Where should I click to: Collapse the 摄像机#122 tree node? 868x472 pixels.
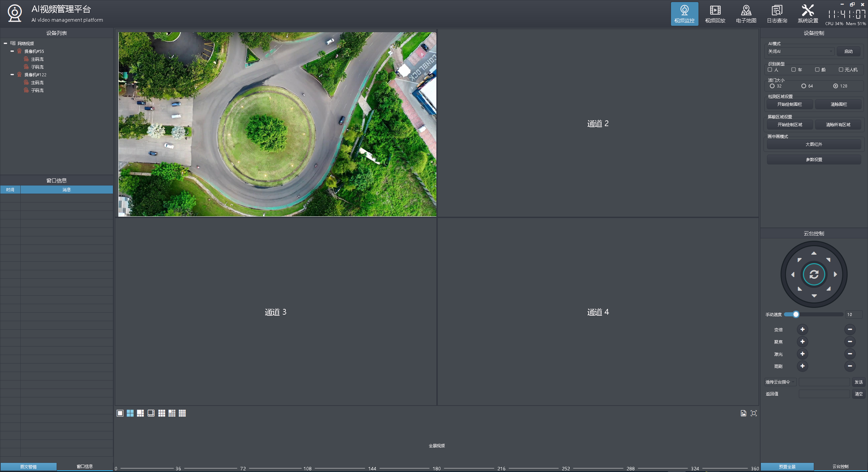12,75
